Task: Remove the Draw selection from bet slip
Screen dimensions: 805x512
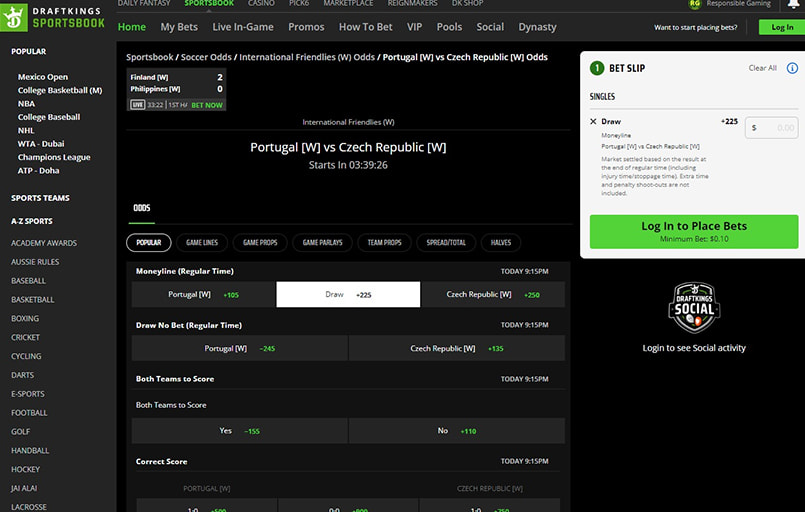Action: [x=593, y=122]
